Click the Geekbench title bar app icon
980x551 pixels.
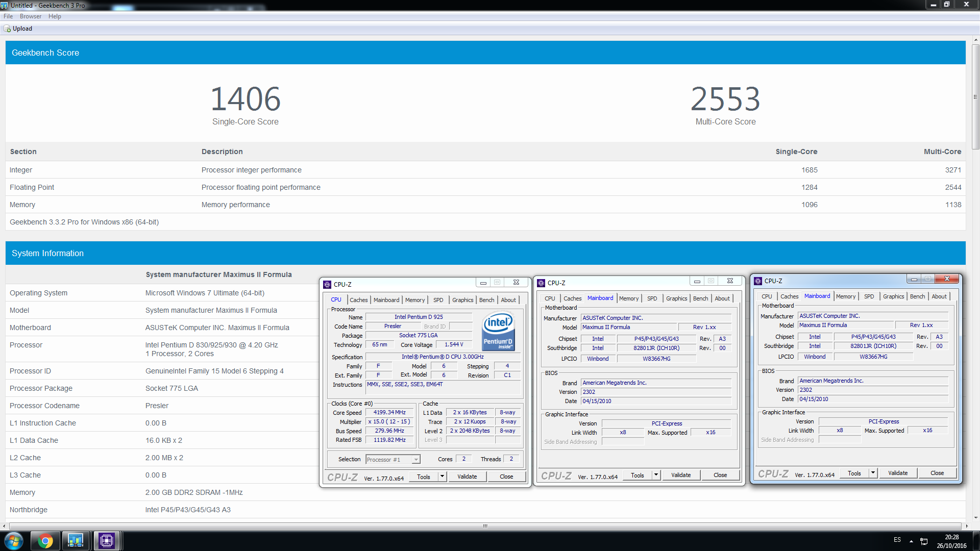point(5,5)
